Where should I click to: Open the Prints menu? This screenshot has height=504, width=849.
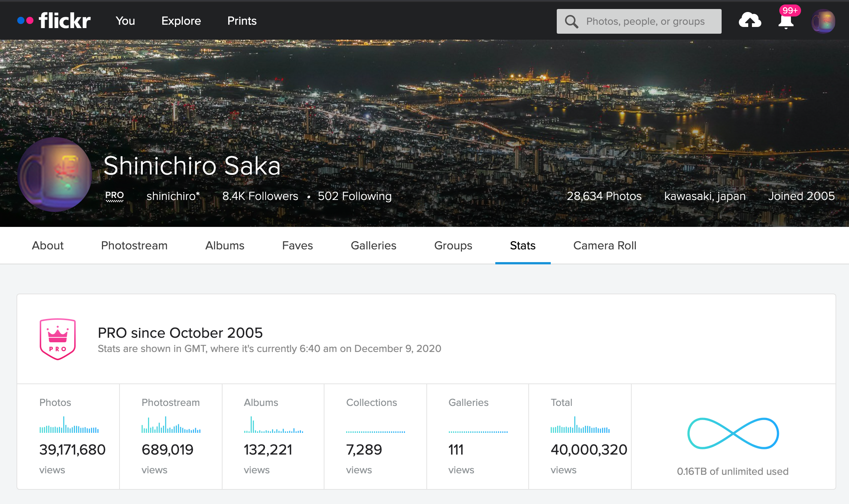click(x=242, y=21)
